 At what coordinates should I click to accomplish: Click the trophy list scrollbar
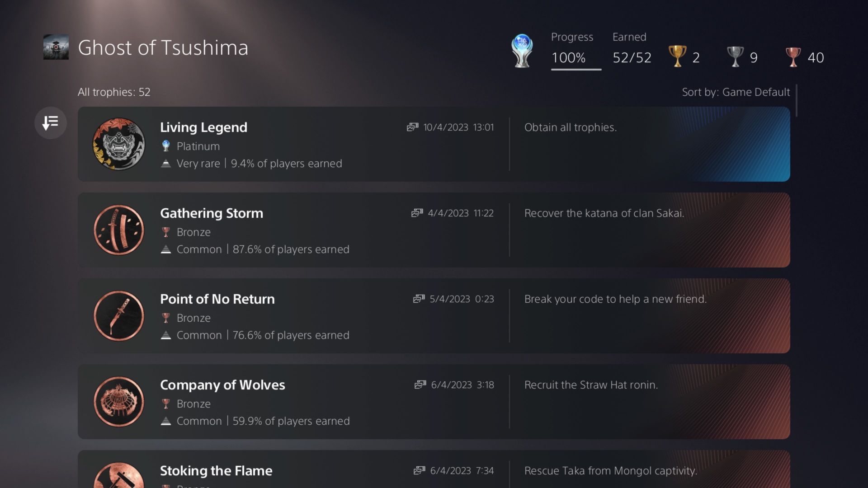pos(796,101)
